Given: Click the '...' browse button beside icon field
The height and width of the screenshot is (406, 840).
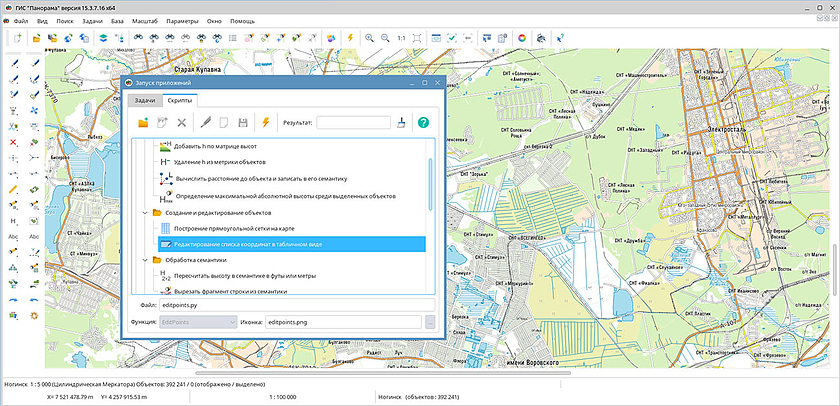Looking at the screenshot, I should (x=430, y=323).
